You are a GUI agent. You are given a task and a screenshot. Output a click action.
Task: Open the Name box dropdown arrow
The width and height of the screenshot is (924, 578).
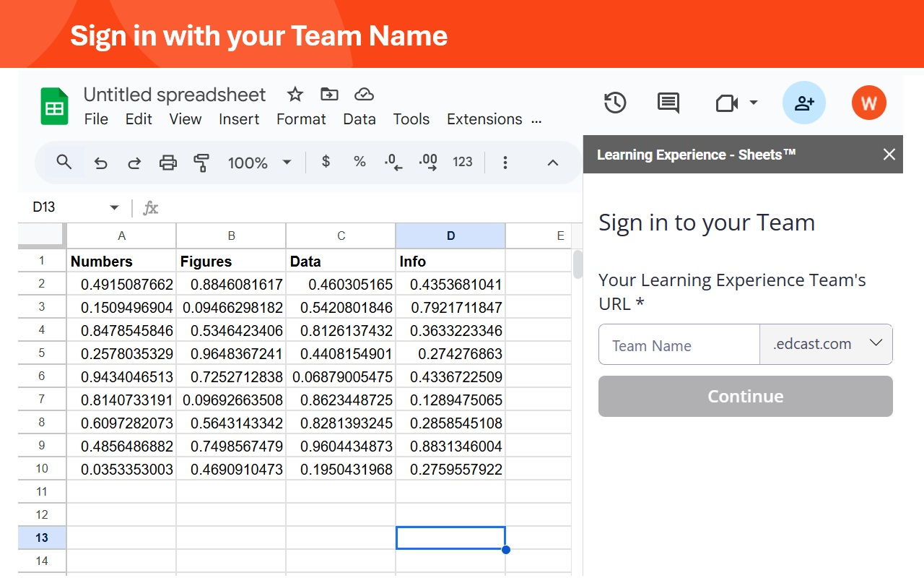[x=114, y=208]
